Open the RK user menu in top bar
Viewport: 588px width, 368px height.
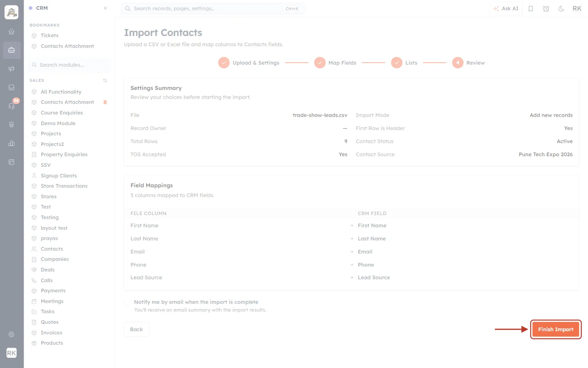pos(577,9)
